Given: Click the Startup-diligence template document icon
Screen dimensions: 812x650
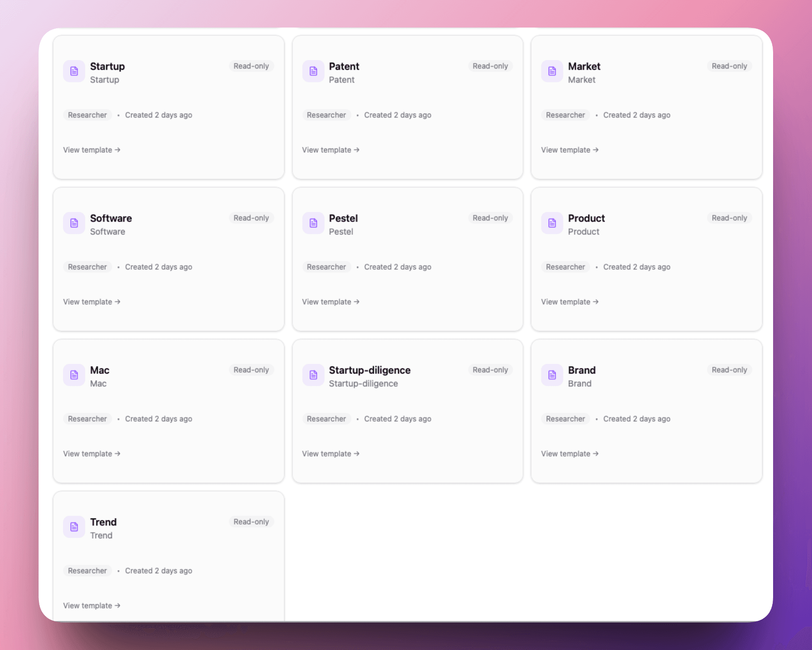Looking at the screenshot, I should pyautogui.click(x=313, y=375).
